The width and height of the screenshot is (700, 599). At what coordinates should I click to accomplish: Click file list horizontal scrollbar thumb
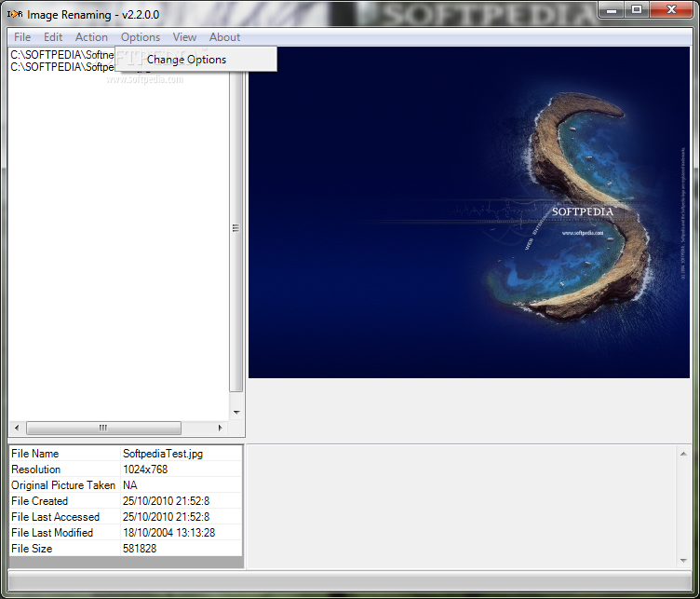[x=103, y=428]
